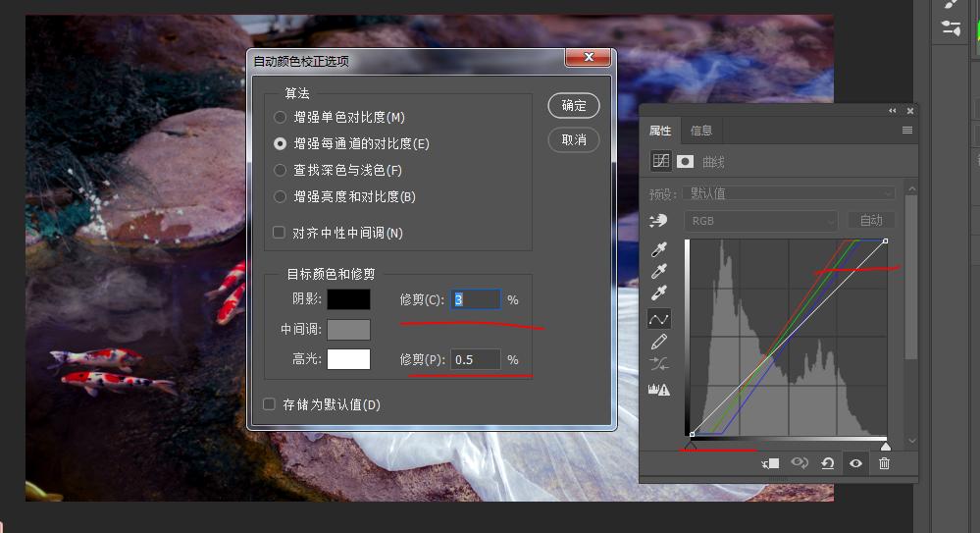The height and width of the screenshot is (533, 980).
Task: Open the RGB channel dropdown
Action: [760, 221]
